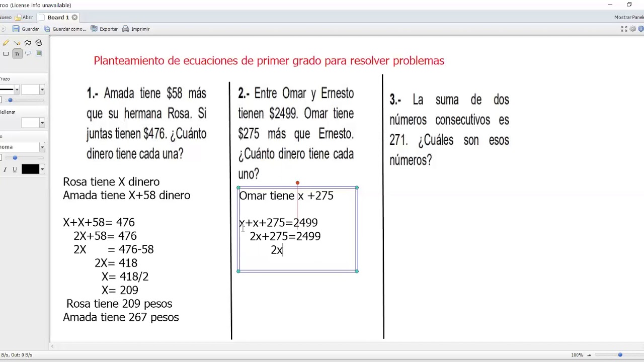
Task: Click bottom-left handle of selected text box
Action: point(238,271)
